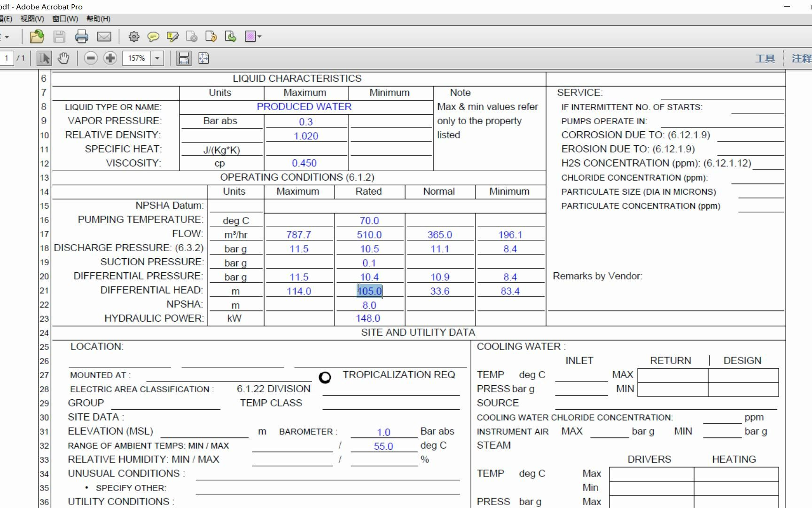Click normal differential head 33.6
The width and height of the screenshot is (812, 508).
[x=440, y=291]
